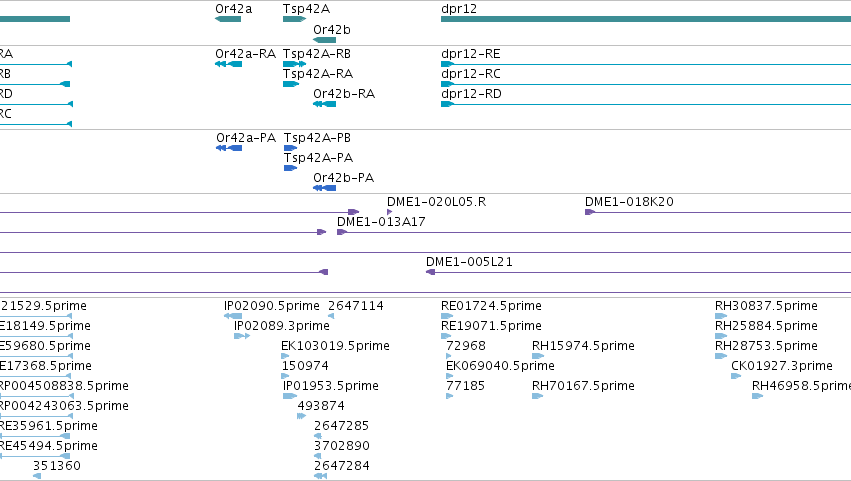This screenshot has height=481, width=851.
Task: Click the dpr12-RC label
Action: [471, 74]
